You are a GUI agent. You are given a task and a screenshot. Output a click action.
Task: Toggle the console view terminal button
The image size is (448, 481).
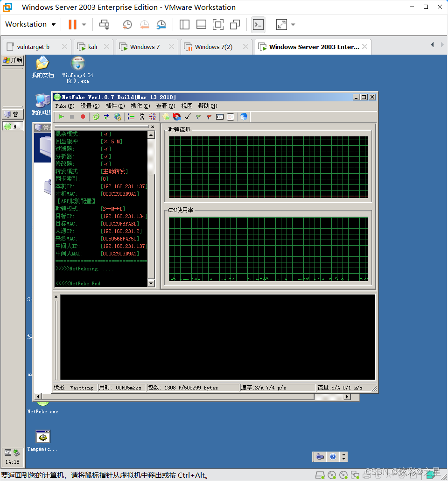coord(258,25)
